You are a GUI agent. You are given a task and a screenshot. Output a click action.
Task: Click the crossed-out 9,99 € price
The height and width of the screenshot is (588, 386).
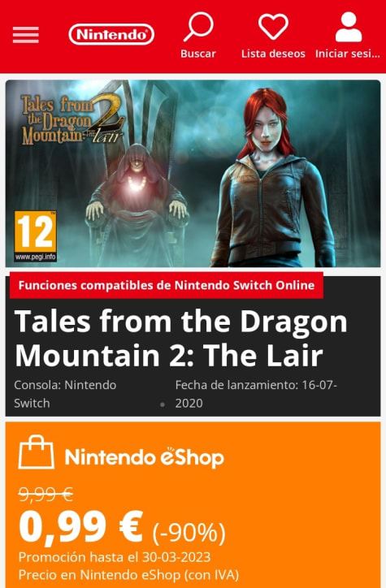coord(46,494)
